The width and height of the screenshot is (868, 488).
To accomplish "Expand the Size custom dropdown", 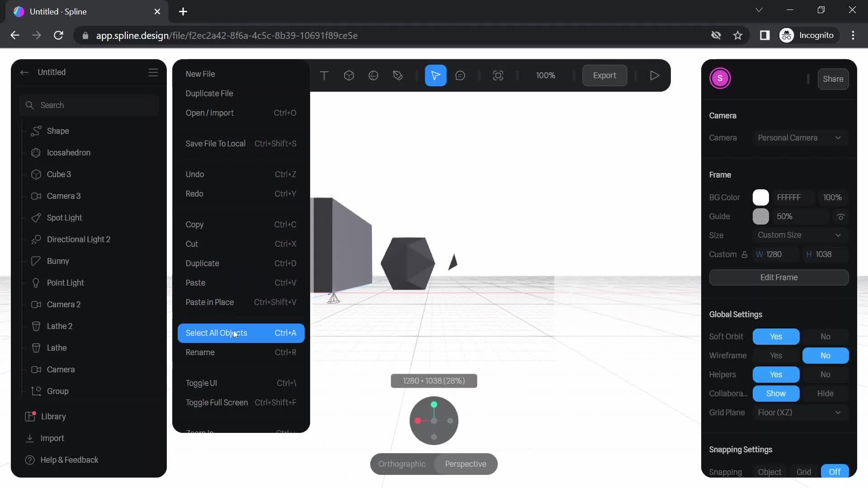I will click(839, 235).
